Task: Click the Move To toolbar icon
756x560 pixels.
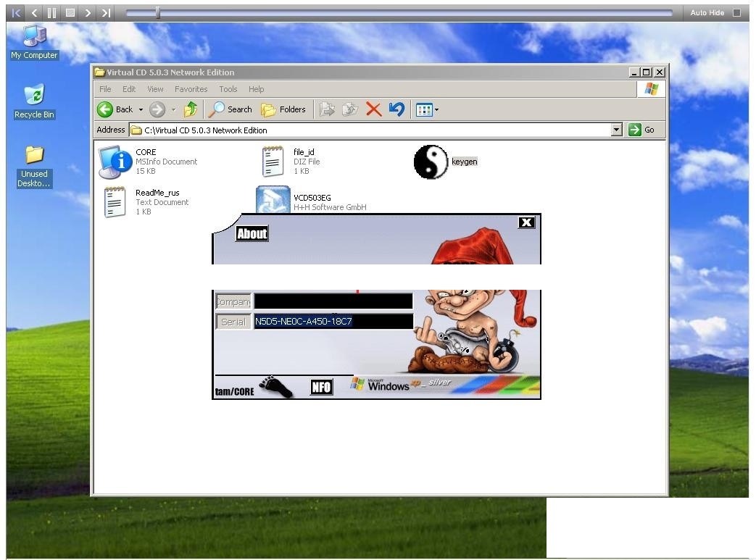Action: (327, 109)
